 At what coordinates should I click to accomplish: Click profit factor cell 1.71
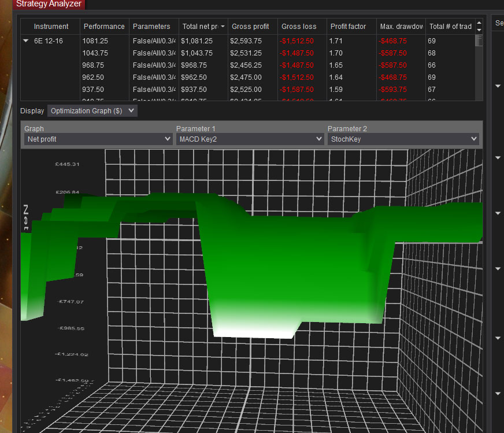click(336, 41)
